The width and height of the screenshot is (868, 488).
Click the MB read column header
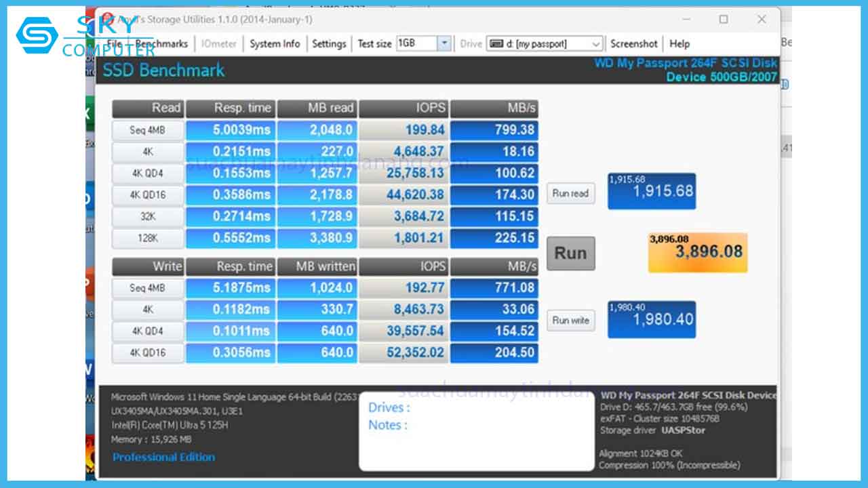tap(317, 108)
